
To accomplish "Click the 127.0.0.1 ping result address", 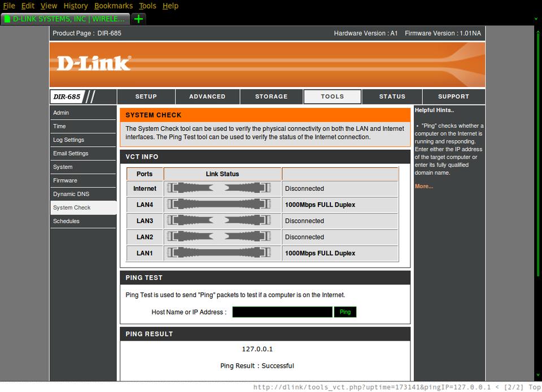I will coord(257,349).
